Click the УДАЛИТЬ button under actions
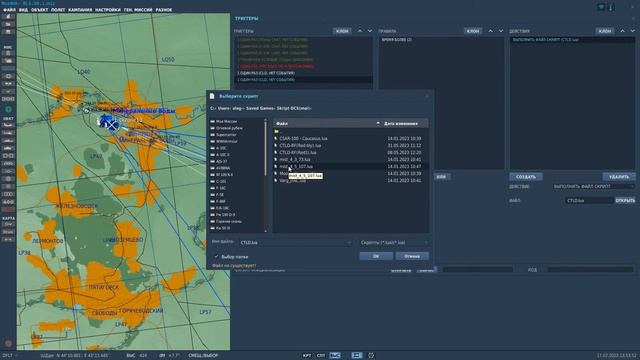Screen dimensions: 640x360 coord(619,177)
